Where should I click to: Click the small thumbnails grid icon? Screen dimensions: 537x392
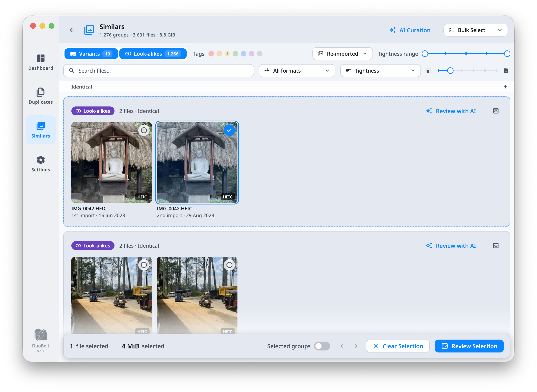[x=429, y=70]
